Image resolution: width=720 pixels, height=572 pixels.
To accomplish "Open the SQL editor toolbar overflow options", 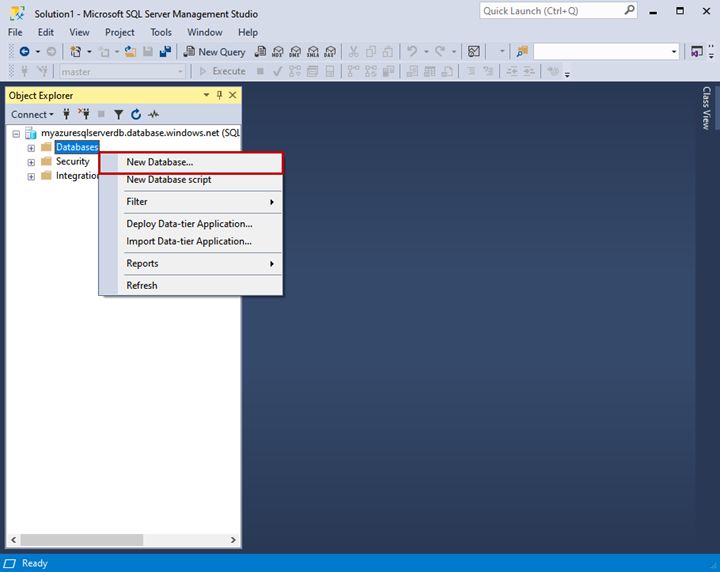I will [x=567, y=73].
